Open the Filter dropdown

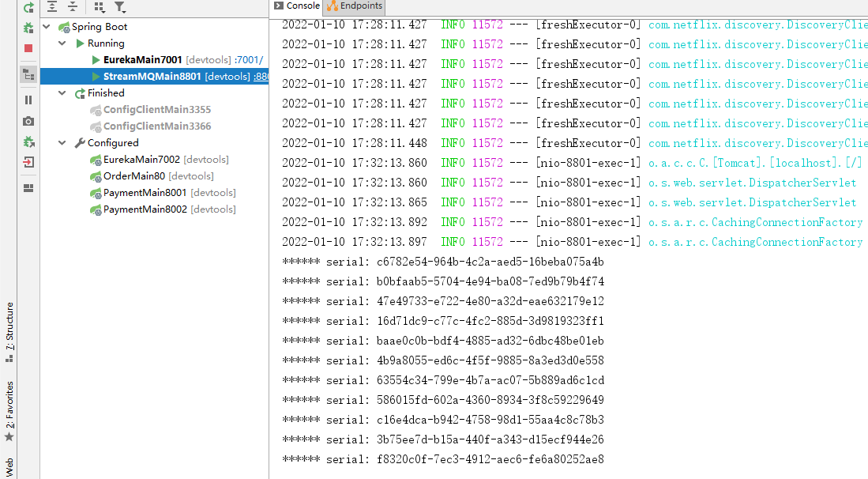pyautogui.click(x=120, y=6)
